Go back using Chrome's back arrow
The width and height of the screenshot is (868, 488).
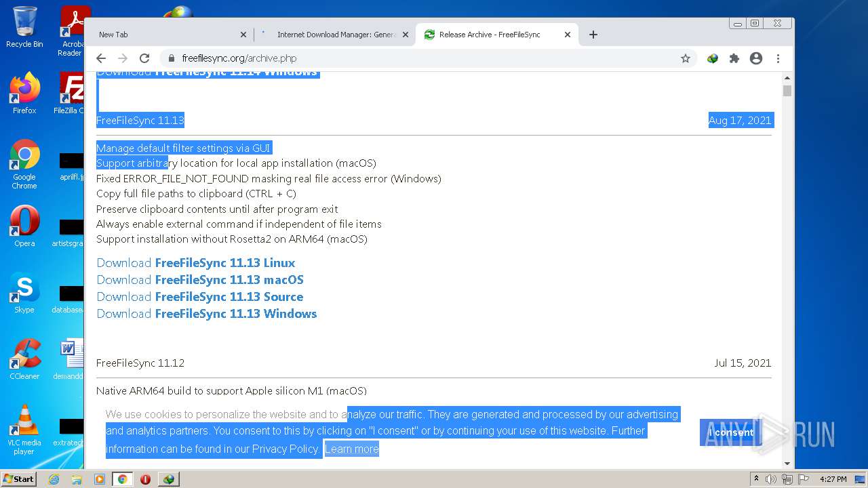(x=101, y=58)
